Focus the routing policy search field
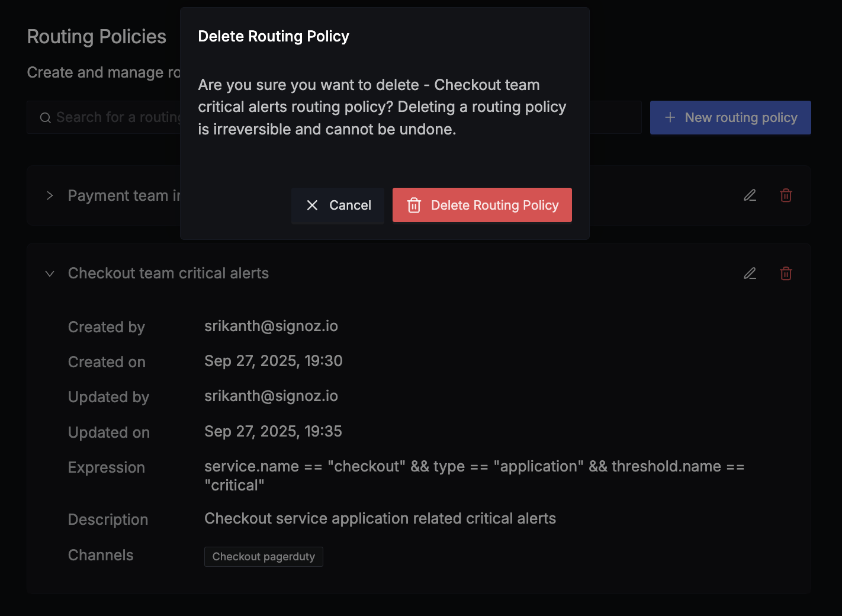Image resolution: width=842 pixels, height=616 pixels. [118, 117]
